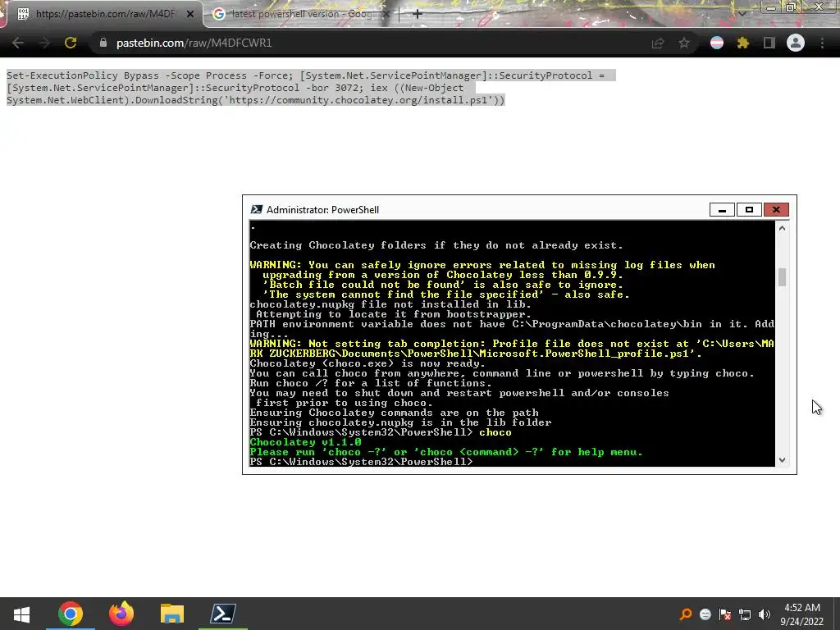This screenshot has height=630, width=840.
Task: Click the chocolatey install.ps1 URL text
Action: click(360, 100)
